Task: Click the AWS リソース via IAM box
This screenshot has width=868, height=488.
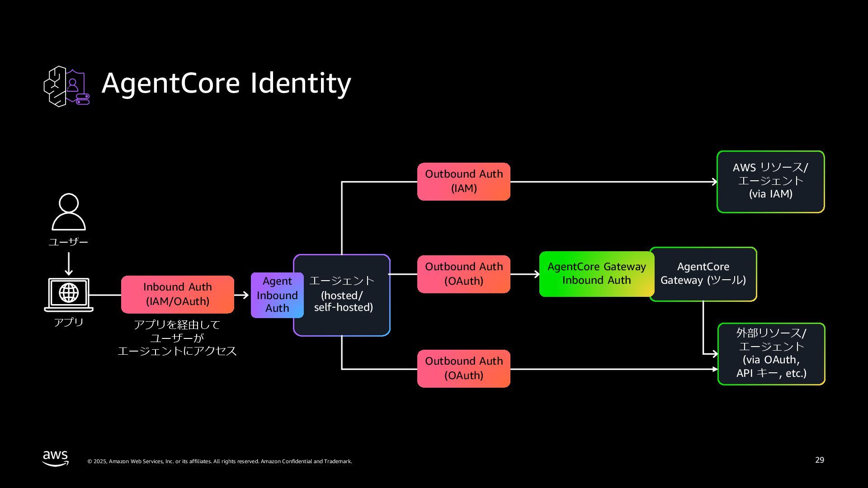Action: pos(770,181)
